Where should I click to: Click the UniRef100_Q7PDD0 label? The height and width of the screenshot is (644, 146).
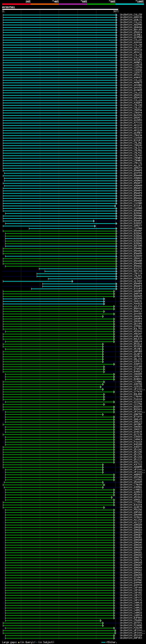[x=131, y=326]
